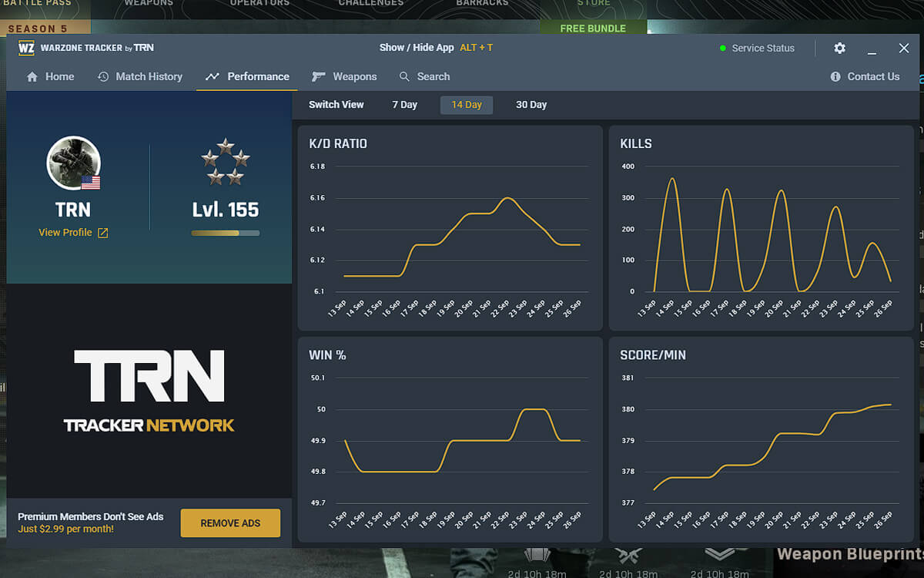Click the level 155 progress bar
This screenshot has width=924, height=578.
point(225,233)
